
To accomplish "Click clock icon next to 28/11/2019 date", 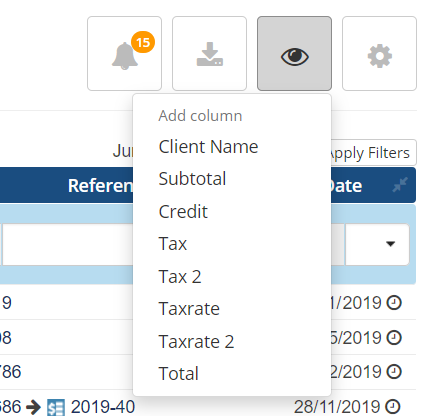I will point(393,406).
